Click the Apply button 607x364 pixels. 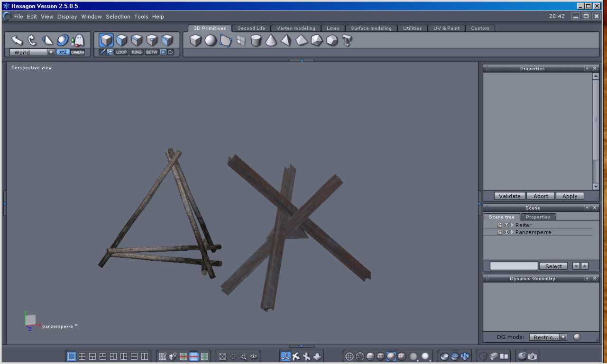(x=570, y=196)
